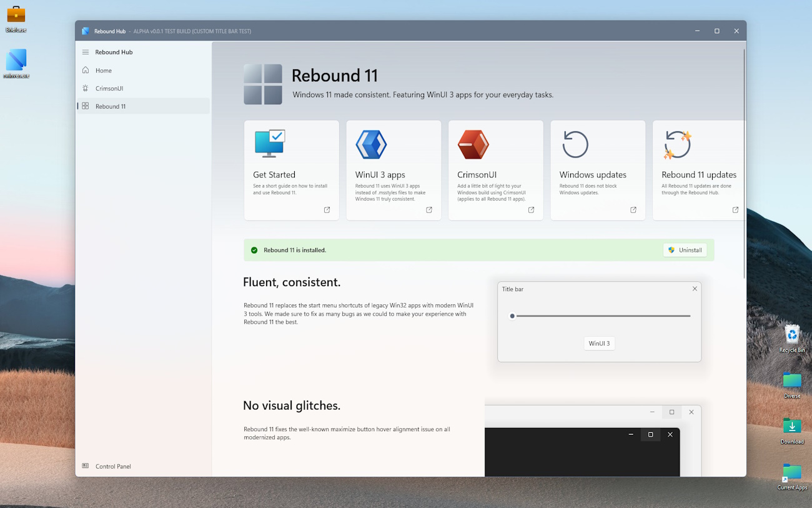Select the rwinver.exe desktop icon
This screenshot has width=812, height=508.
(16, 64)
